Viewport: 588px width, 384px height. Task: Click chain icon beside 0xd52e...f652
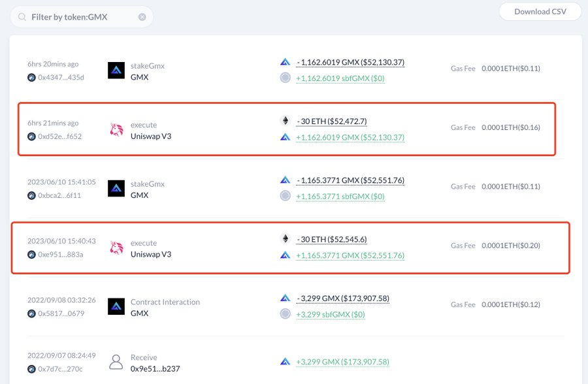click(31, 136)
